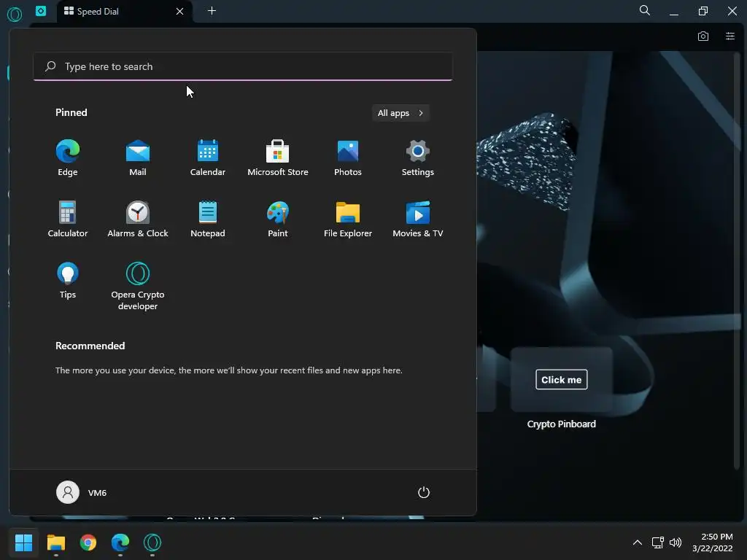The image size is (747, 560).
Task: Focus the Type here to search box
Action: click(243, 66)
